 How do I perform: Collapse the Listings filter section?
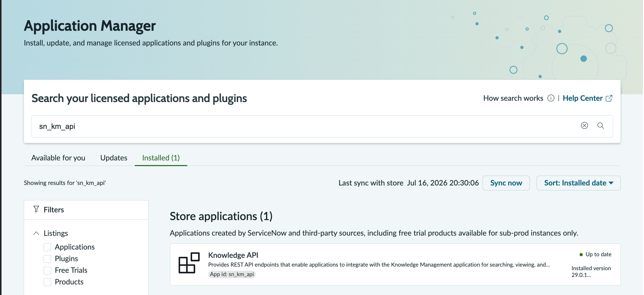[x=36, y=233]
